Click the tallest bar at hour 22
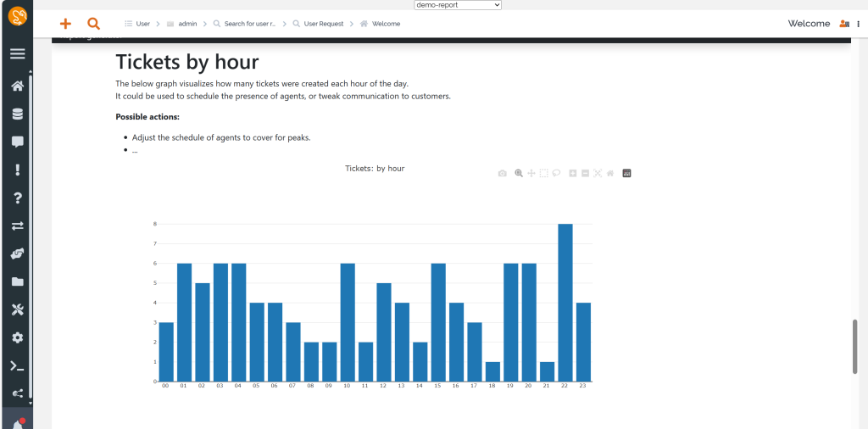The height and width of the screenshot is (429, 868). [x=565, y=303]
